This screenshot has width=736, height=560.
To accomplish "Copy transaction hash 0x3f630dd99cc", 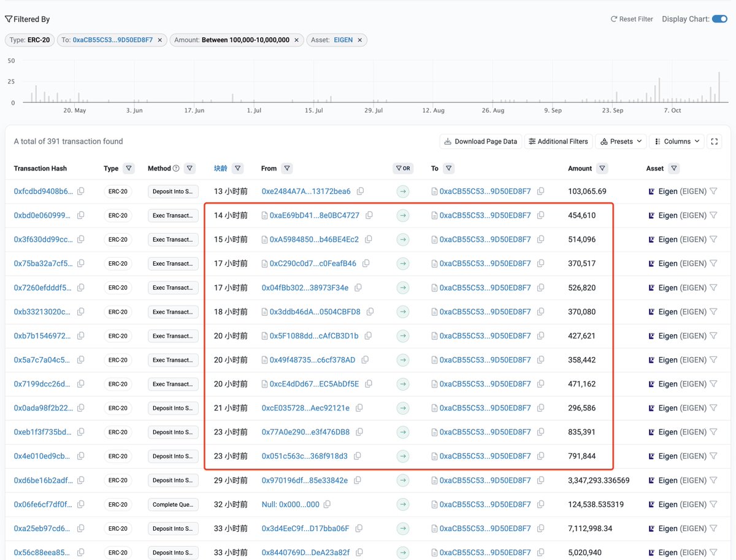I will click(x=81, y=239).
